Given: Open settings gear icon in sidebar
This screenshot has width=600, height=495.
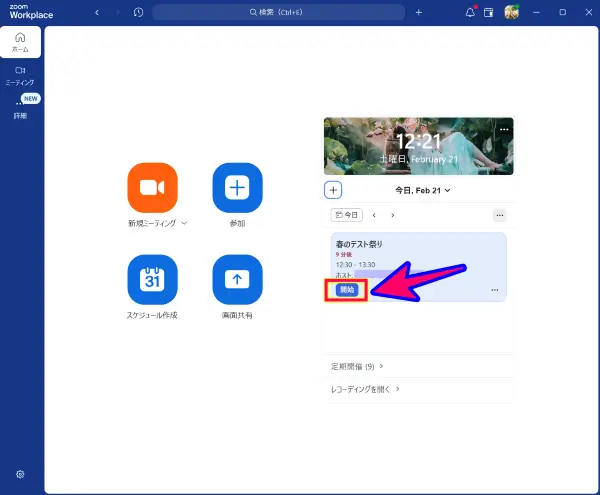Looking at the screenshot, I should 20,474.
